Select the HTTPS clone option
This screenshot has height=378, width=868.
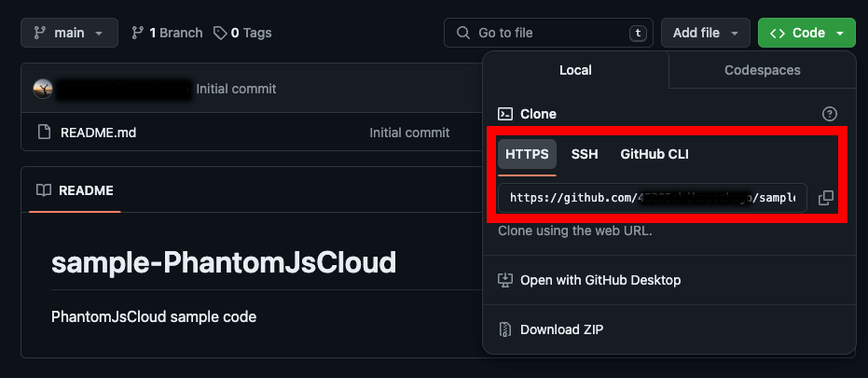coord(527,154)
